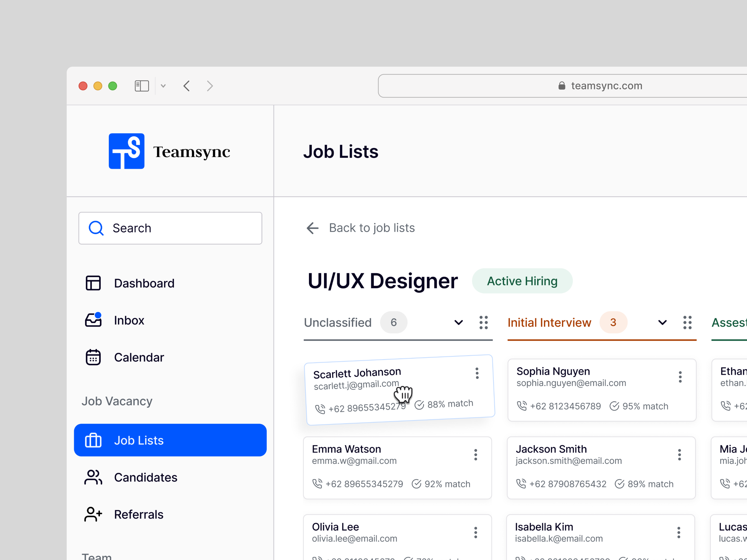
Task: Open the sidebar options dropdown arrow
Action: [163, 86]
